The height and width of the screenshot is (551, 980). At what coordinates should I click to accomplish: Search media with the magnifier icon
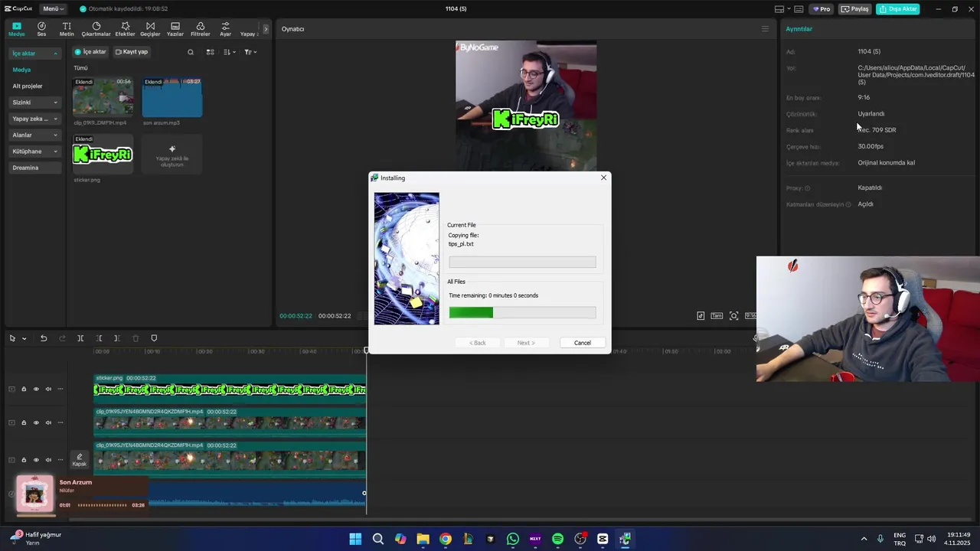[x=191, y=52]
